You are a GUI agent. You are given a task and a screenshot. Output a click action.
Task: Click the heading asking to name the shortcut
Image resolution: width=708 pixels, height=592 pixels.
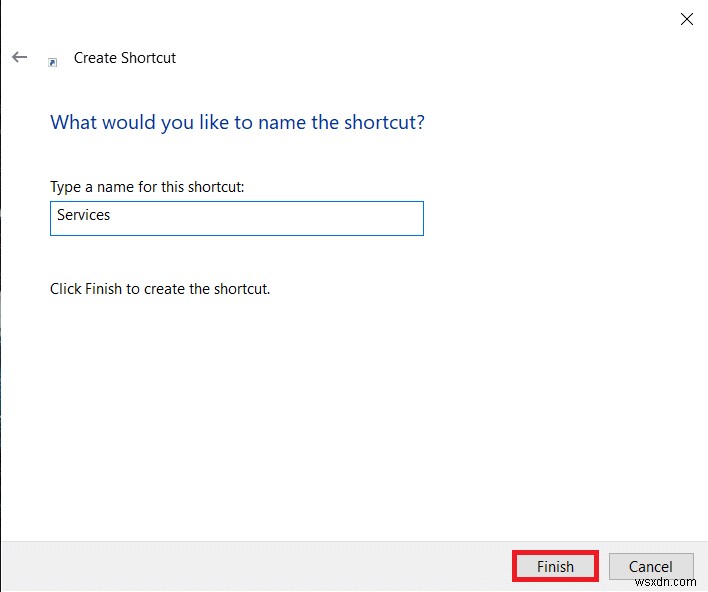[237, 123]
